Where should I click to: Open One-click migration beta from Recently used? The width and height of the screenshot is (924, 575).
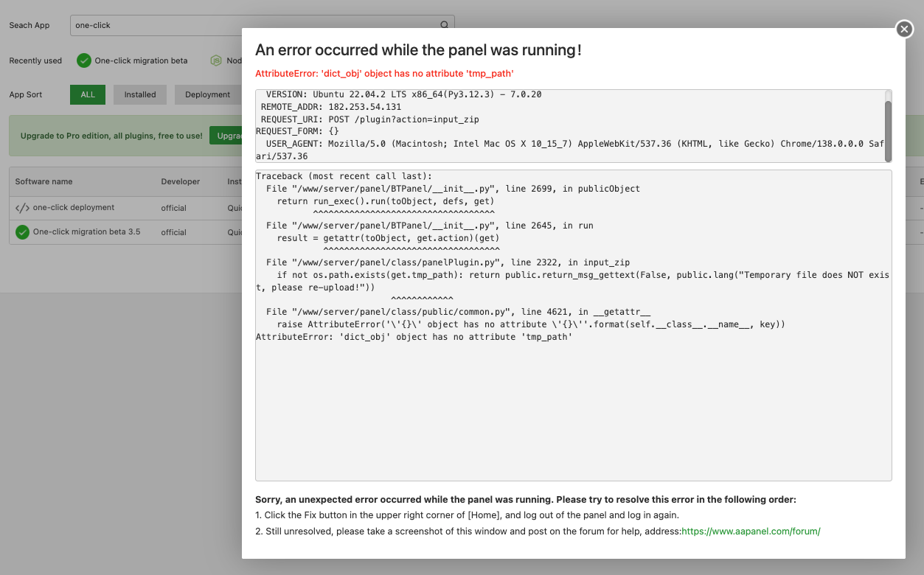click(x=141, y=60)
